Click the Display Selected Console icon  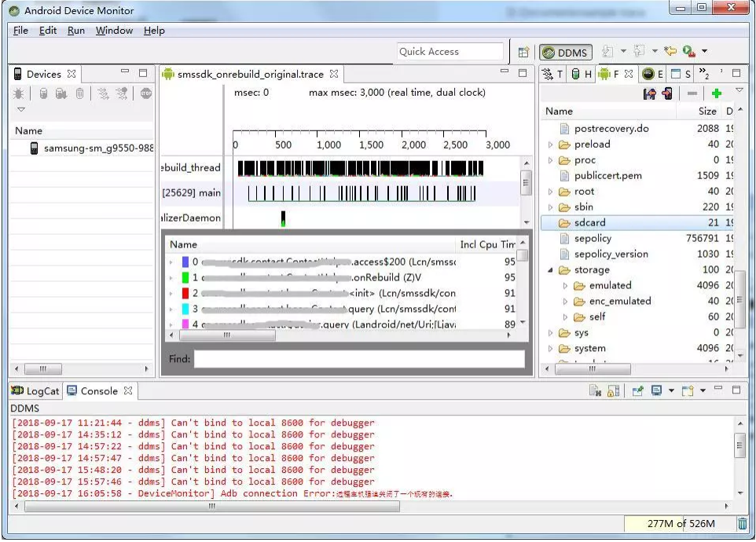pos(657,390)
